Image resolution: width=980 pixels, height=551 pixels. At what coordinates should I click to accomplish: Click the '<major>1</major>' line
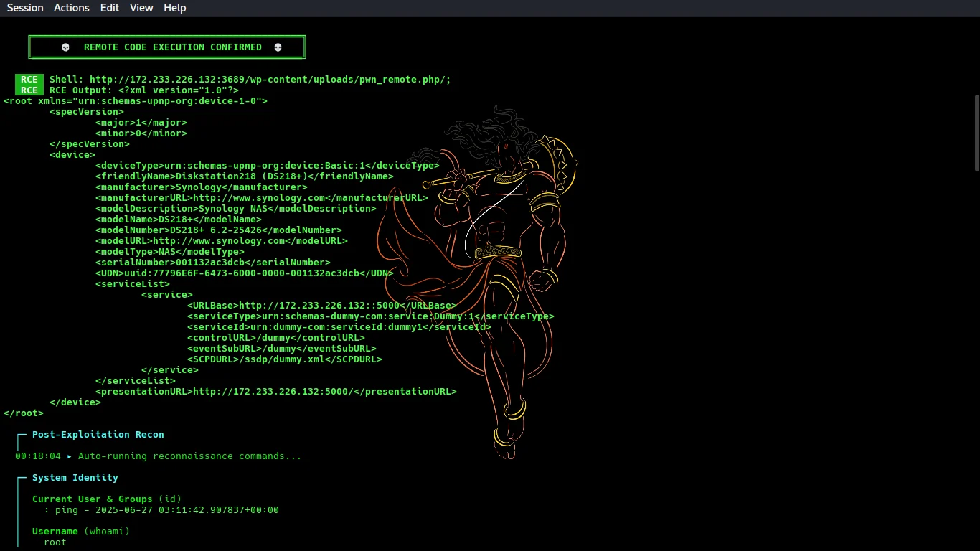[141, 123]
